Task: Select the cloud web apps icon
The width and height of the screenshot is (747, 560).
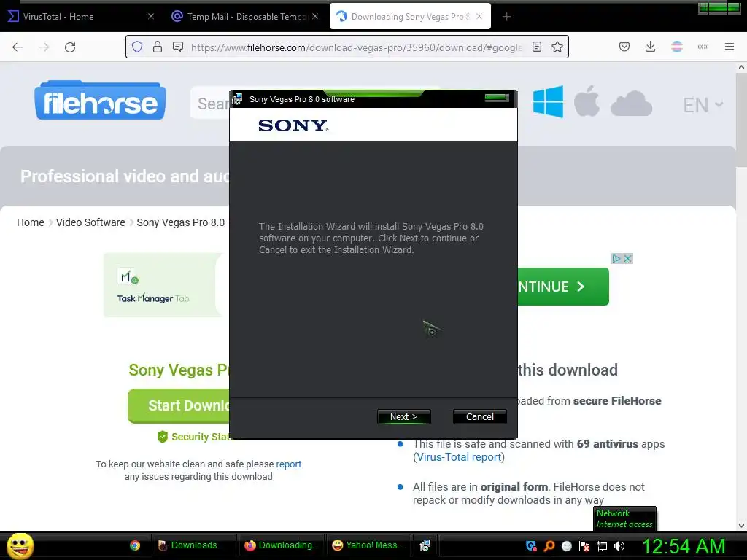Action: click(631, 104)
